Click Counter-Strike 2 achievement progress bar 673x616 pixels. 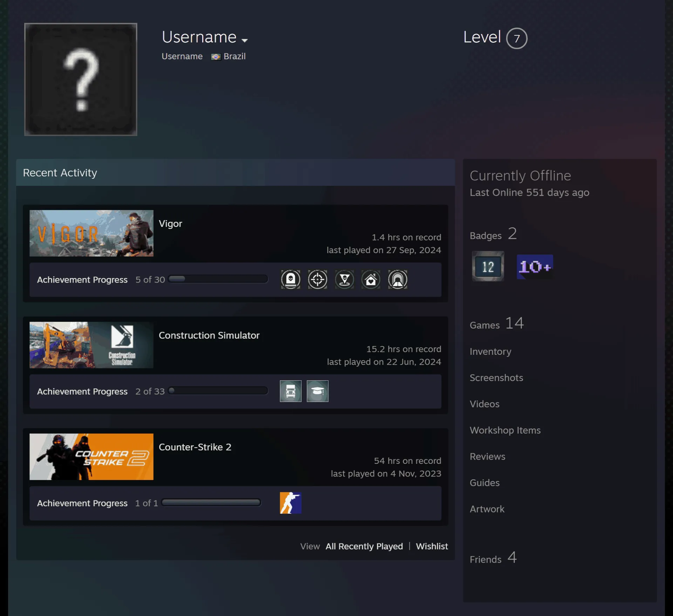[x=211, y=503]
